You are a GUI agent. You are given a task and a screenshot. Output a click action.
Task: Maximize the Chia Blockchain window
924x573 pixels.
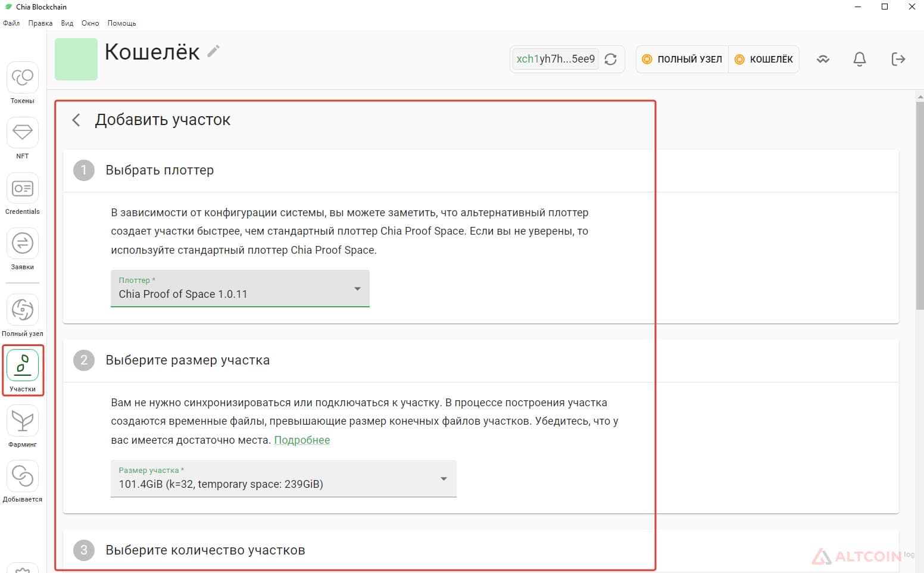(885, 7)
